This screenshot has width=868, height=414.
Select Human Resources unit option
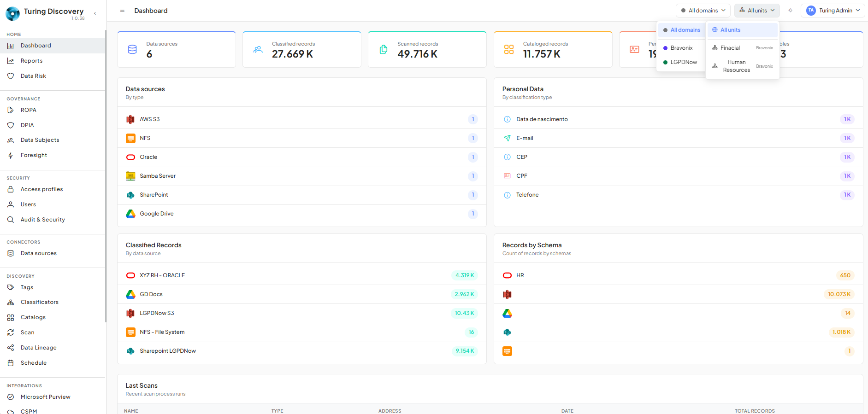[x=743, y=66]
